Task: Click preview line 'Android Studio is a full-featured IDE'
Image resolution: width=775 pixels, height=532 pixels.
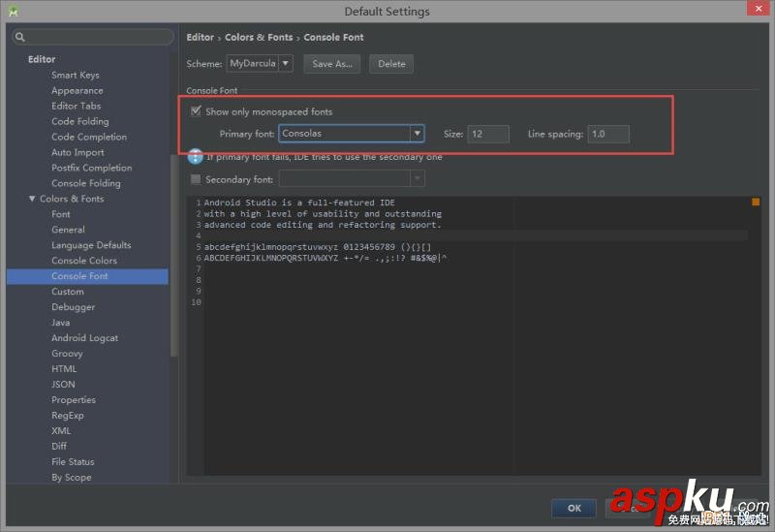Action: pyautogui.click(x=299, y=203)
